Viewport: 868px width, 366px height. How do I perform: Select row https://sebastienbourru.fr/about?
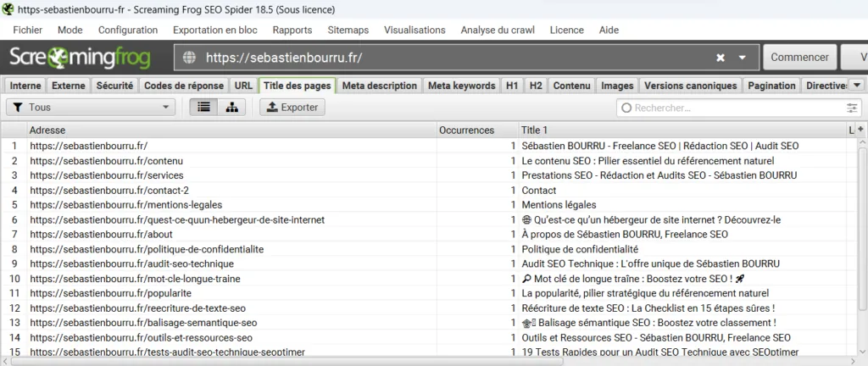[428, 235]
